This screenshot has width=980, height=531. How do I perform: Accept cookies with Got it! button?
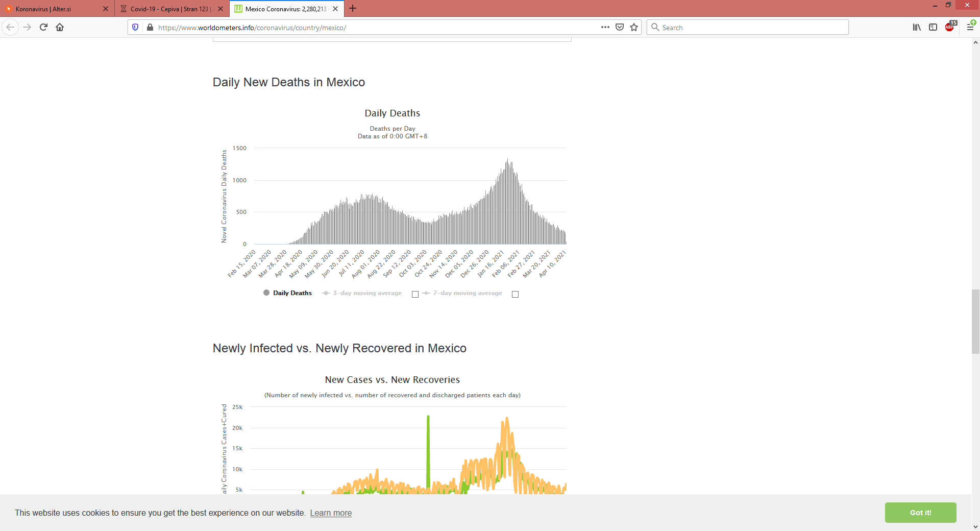point(920,513)
